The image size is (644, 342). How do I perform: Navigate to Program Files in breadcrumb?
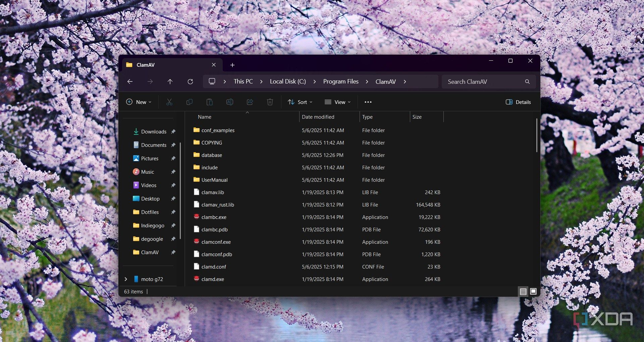click(341, 81)
